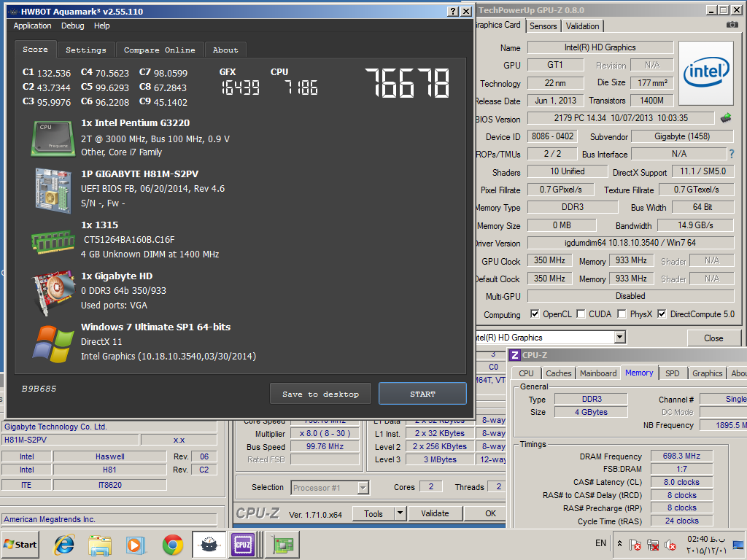This screenshot has height=560, width=747.
Task: Open the SPD tab in CPU-Z
Action: 672,373
